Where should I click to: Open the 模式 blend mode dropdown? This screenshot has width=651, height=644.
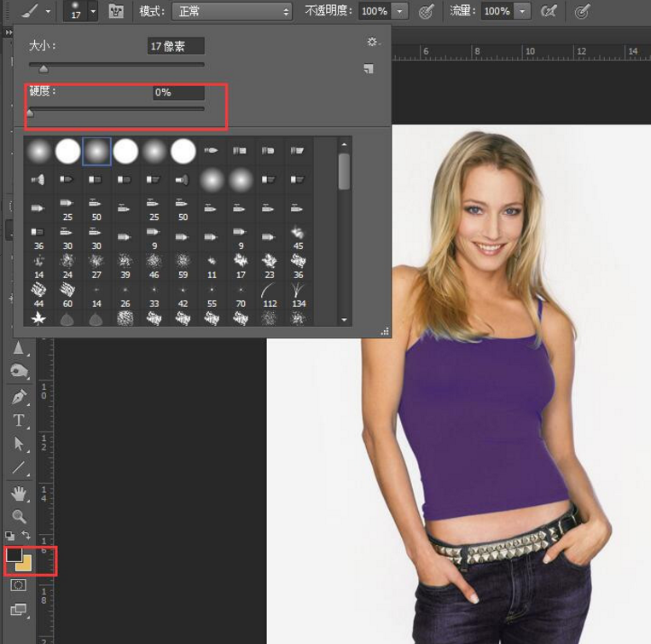coord(231,11)
